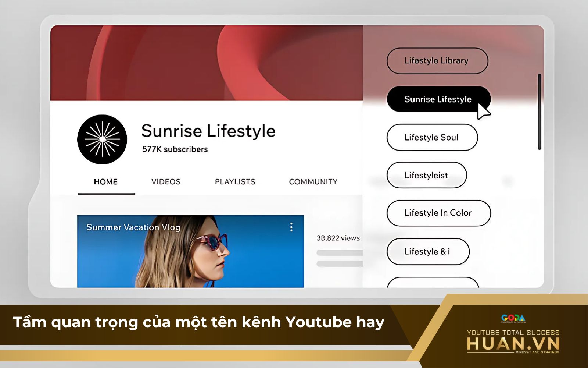
Task: Click the name list vertical scrollbar
Action: pos(539,112)
